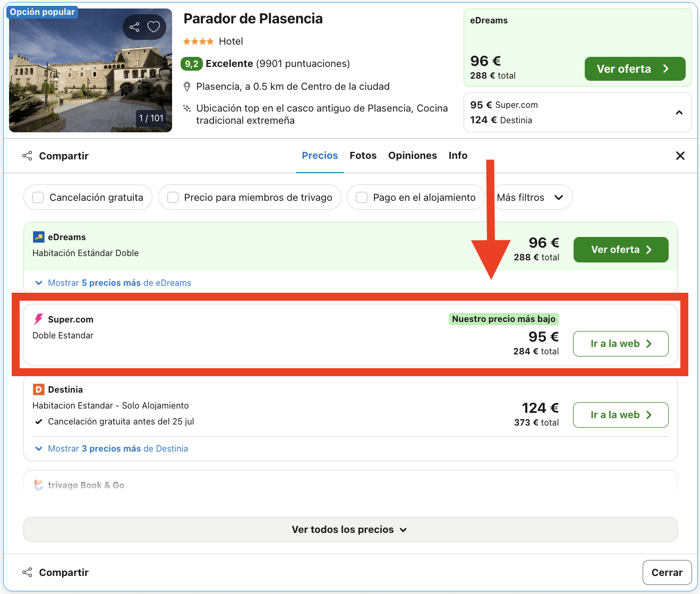
Task: Click Excelente (9901 puntuaciones) text
Action: (x=278, y=64)
